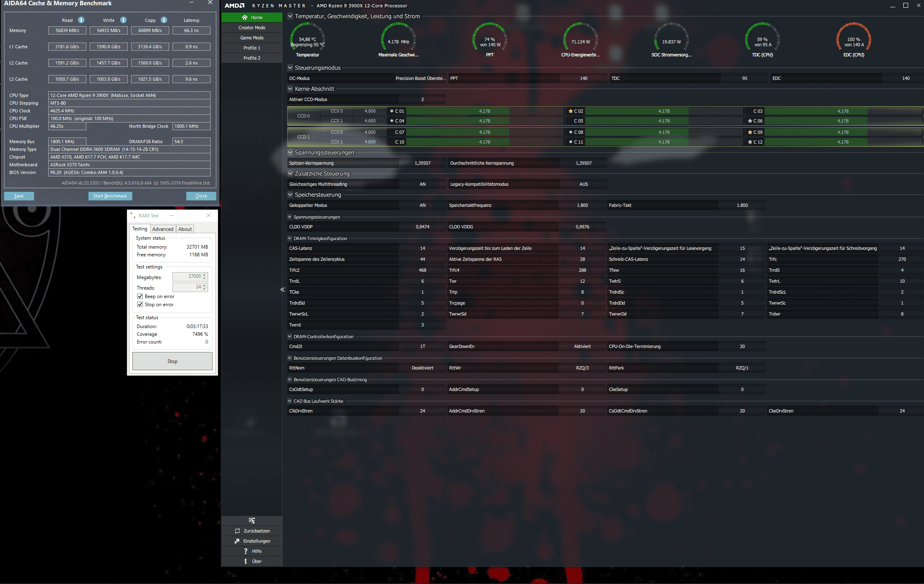Click the Write info icon
Screen dimensions: 924x584
[123, 20]
